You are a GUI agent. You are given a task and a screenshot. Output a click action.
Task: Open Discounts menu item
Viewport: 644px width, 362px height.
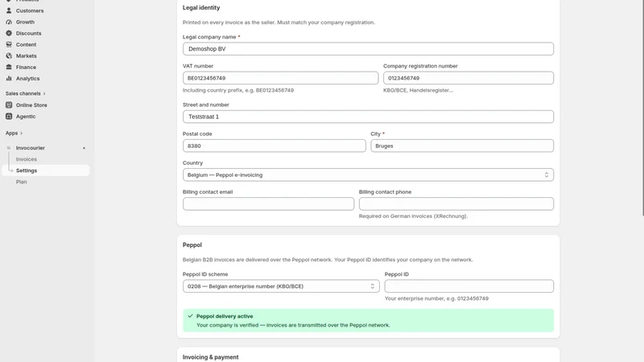(28, 33)
